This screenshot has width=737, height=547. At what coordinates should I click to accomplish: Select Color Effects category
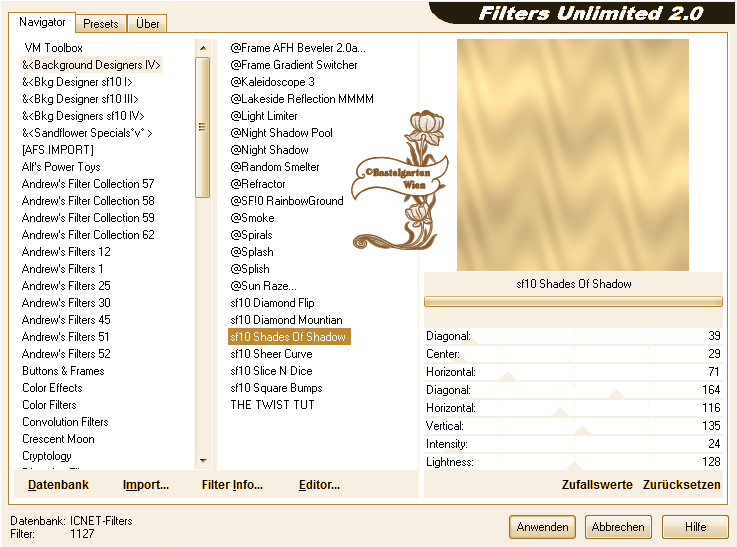tap(52, 388)
